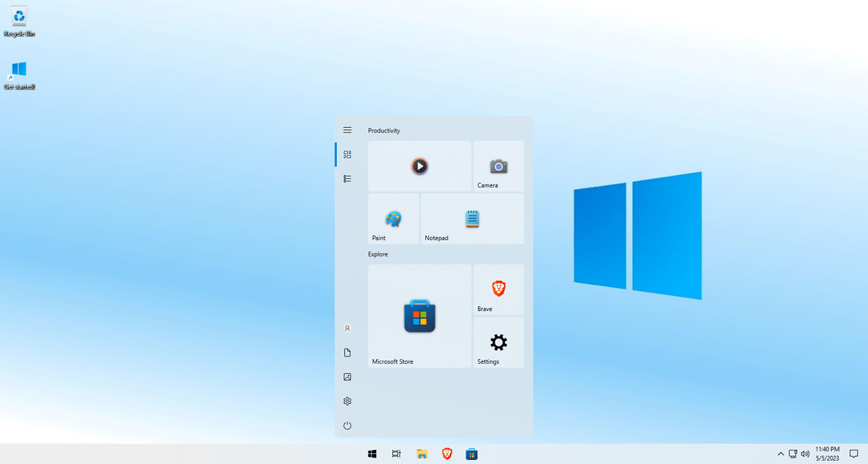Click the Productivity group heading
868x464 pixels.
coord(383,131)
